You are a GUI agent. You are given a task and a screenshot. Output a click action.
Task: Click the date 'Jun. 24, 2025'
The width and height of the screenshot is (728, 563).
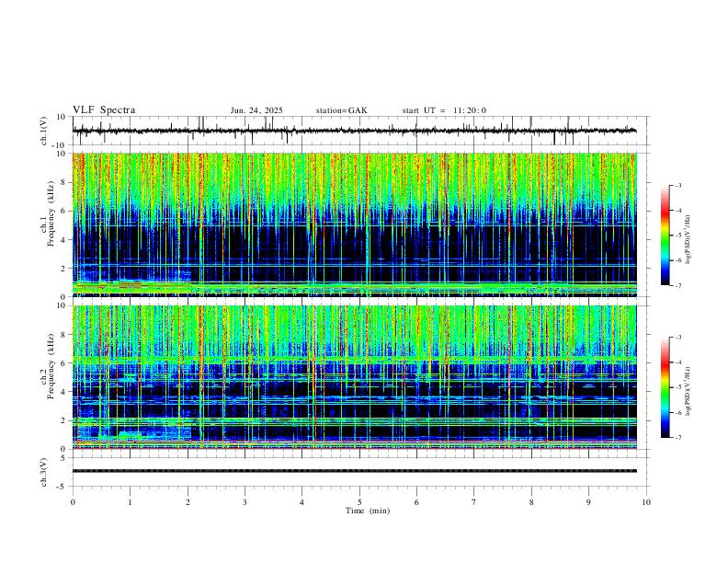pos(256,110)
